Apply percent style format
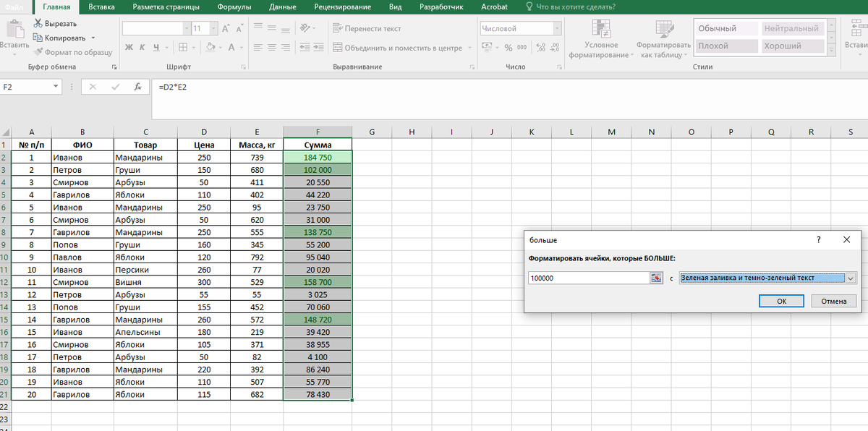 509,48
